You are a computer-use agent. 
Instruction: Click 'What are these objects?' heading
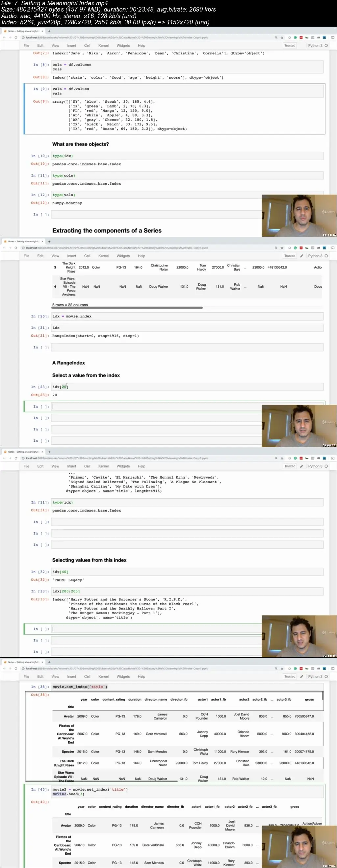tap(81, 144)
